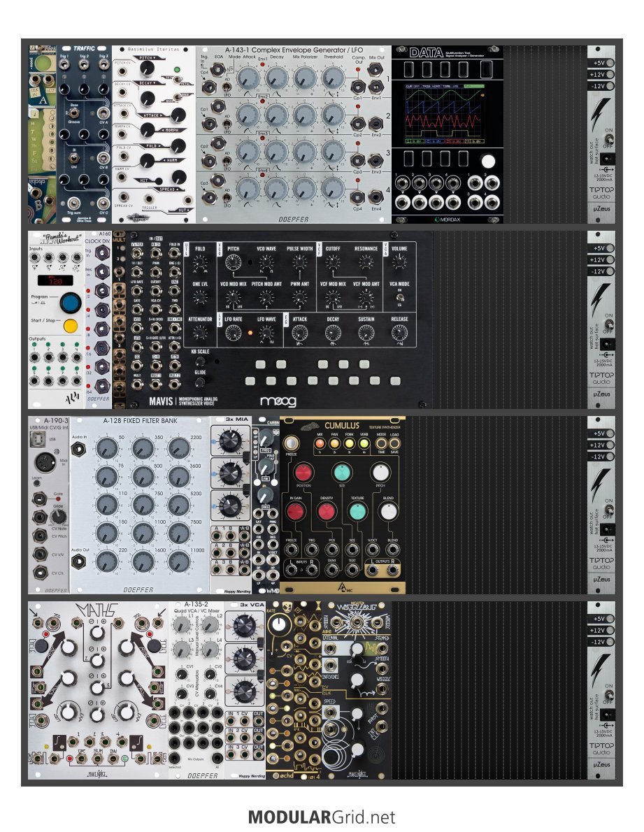Viewport: 644px width, 832px height.
Task: Flip the AD/LFO mode switch beside Cp1 on A-143-1
Action: click(x=227, y=124)
